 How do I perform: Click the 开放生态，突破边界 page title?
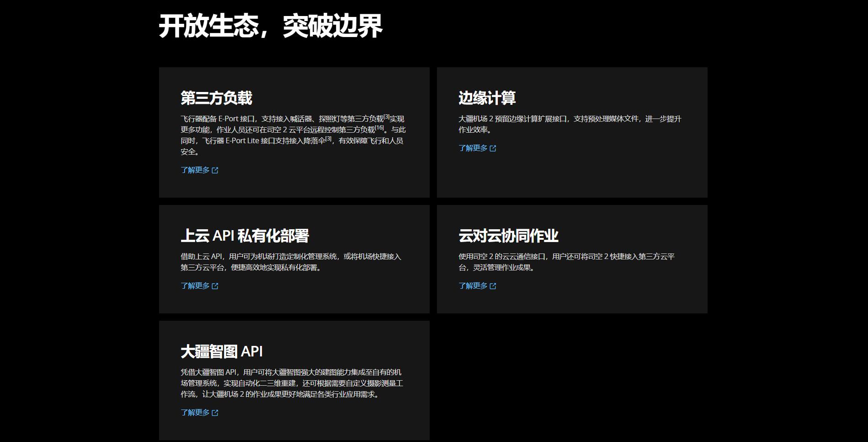click(271, 26)
